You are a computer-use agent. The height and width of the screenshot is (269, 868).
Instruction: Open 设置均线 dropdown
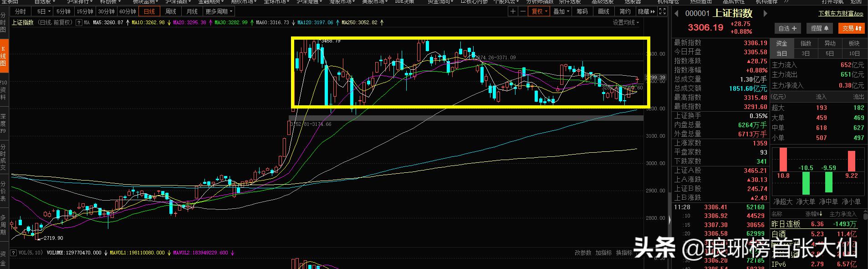pyautogui.click(x=626, y=22)
